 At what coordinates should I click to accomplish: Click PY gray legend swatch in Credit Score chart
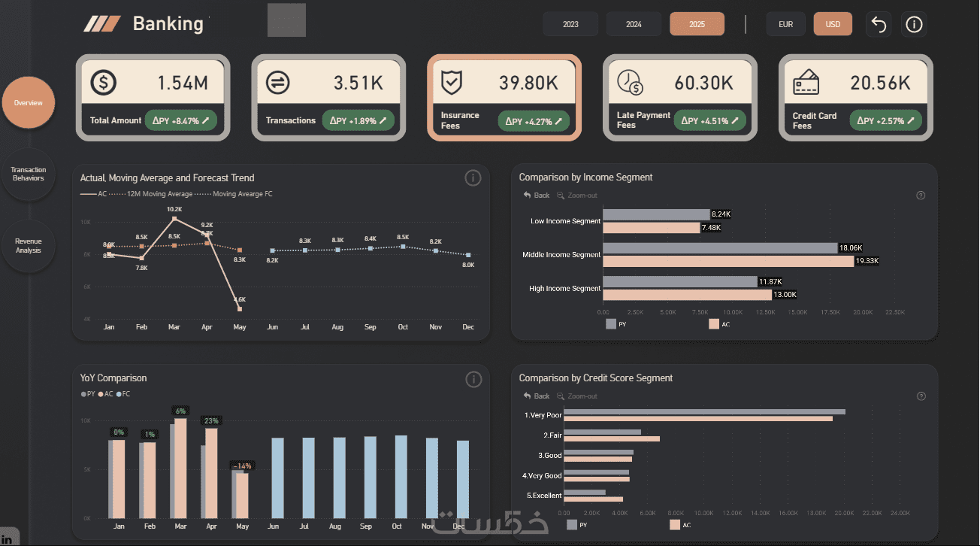pyautogui.click(x=572, y=525)
